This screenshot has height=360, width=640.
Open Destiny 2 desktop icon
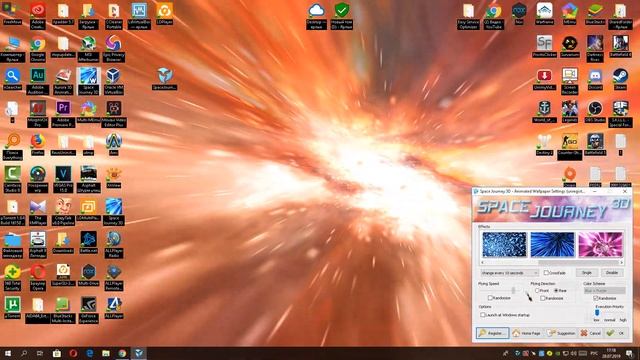544,144
